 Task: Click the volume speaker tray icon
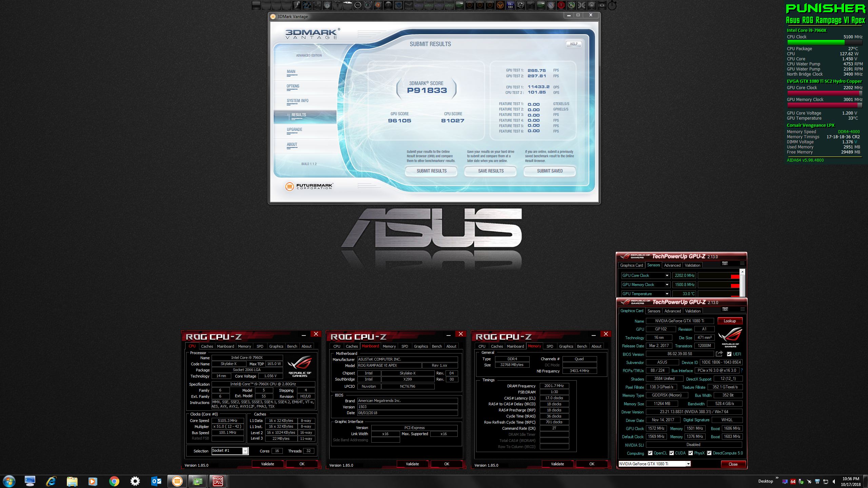point(834,482)
